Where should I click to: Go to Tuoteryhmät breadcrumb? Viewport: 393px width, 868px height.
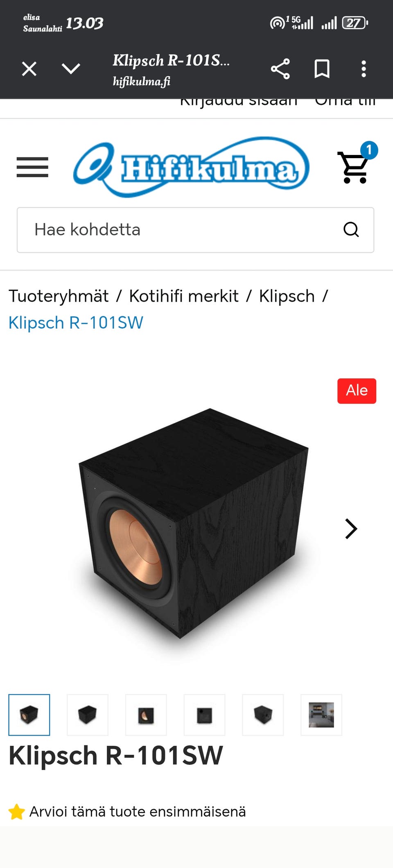point(59,296)
